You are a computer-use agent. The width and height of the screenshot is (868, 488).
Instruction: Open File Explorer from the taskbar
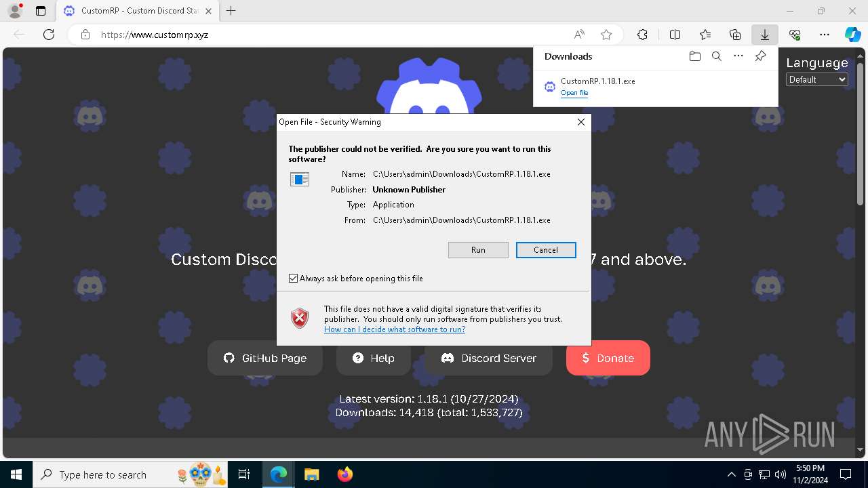pyautogui.click(x=311, y=474)
